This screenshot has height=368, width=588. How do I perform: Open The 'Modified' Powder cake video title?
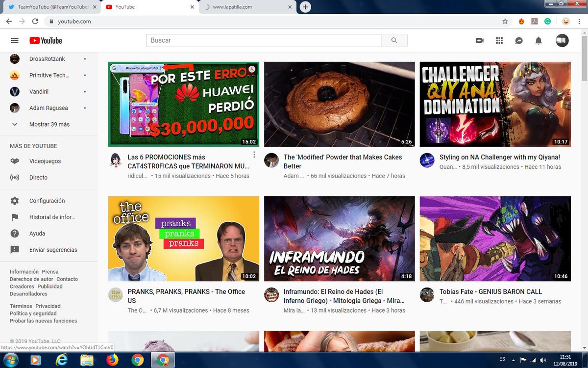tap(343, 161)
